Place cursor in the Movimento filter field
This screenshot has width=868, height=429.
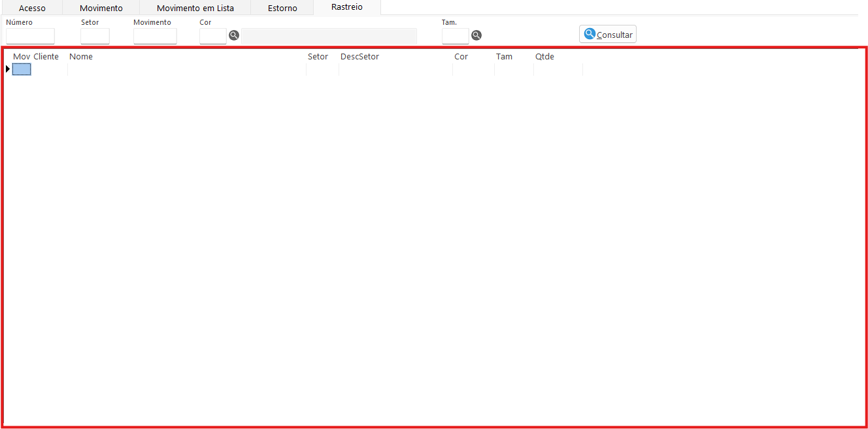155,37
